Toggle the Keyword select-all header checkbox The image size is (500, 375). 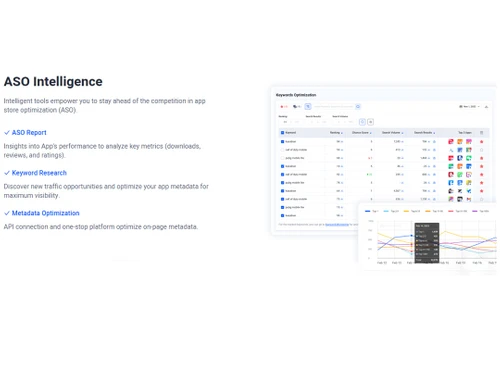(282, 133)
